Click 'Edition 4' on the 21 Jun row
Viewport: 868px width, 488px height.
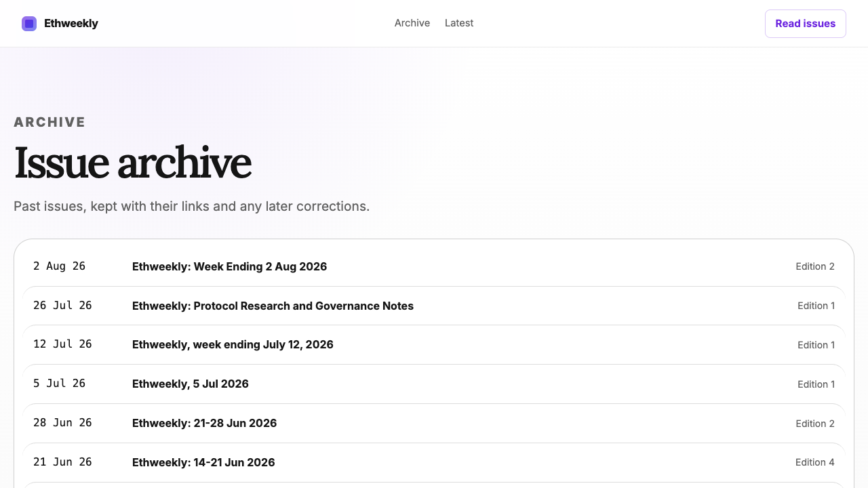pyautogui.click(x=815, y=462)
